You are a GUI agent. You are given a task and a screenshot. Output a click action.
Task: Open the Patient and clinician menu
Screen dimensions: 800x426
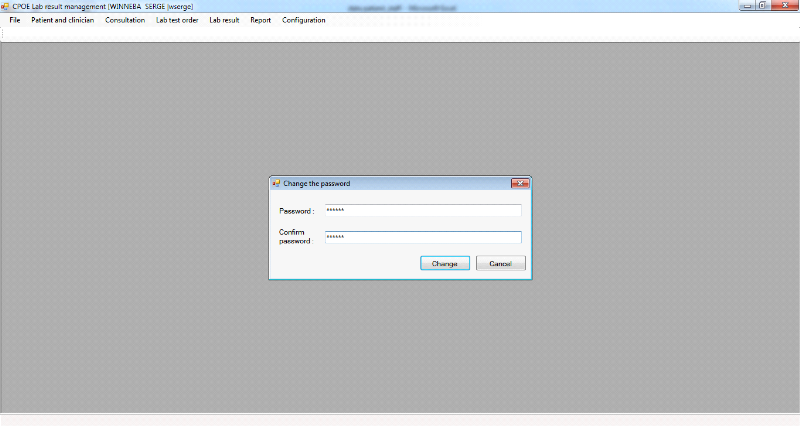63,20
